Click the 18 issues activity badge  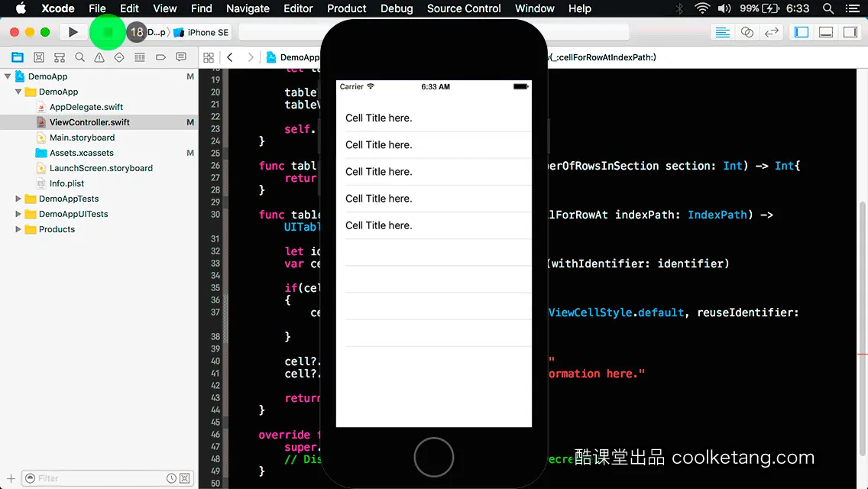click(x=136, y=32)
